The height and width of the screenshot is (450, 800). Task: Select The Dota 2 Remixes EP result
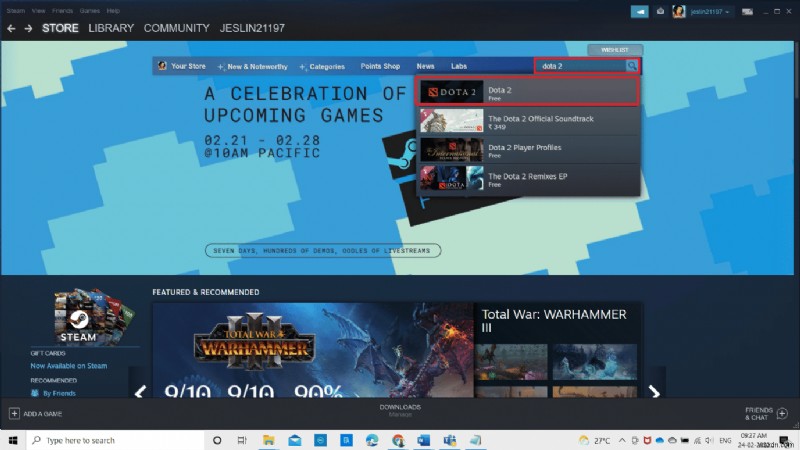(529, 179)
